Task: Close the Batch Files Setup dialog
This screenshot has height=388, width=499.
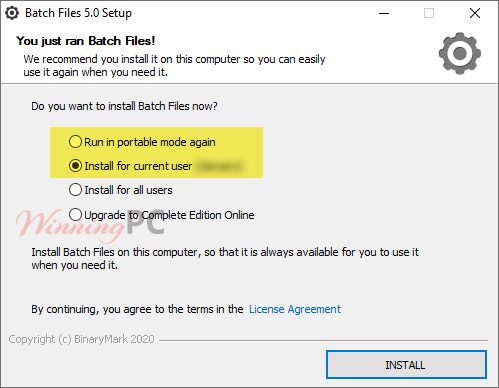Action: click(475, 13)
